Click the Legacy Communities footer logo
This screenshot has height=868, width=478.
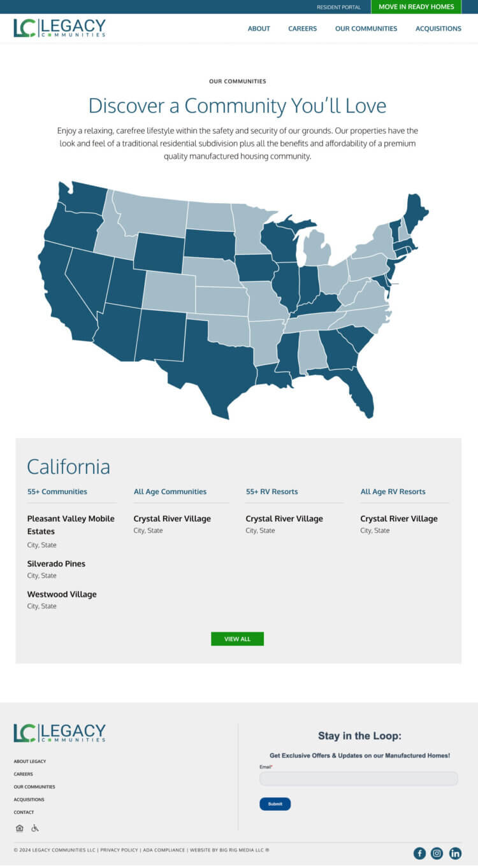(59, 733)
